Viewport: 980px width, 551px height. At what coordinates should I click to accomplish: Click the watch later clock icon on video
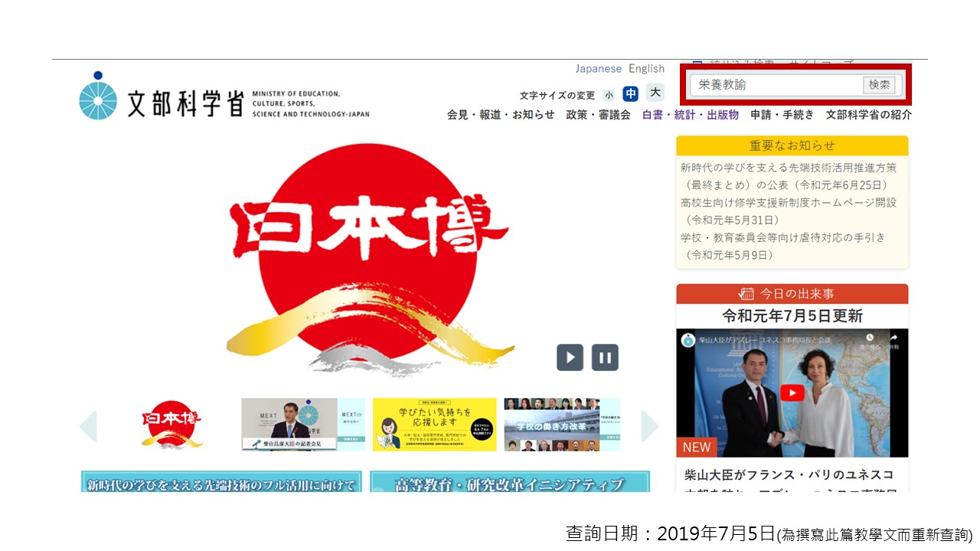point(870,339)
